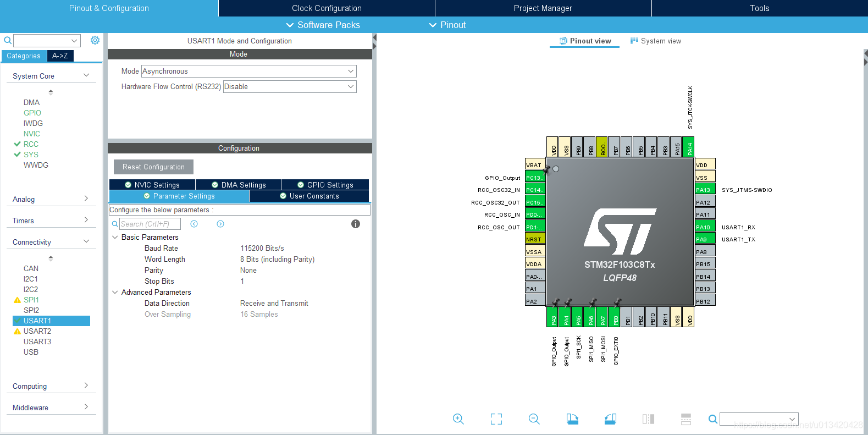The height and width of the screenshot is (435, 868).
Task: Open the pin search dropdown at bottom
Action: coord(792,419)
